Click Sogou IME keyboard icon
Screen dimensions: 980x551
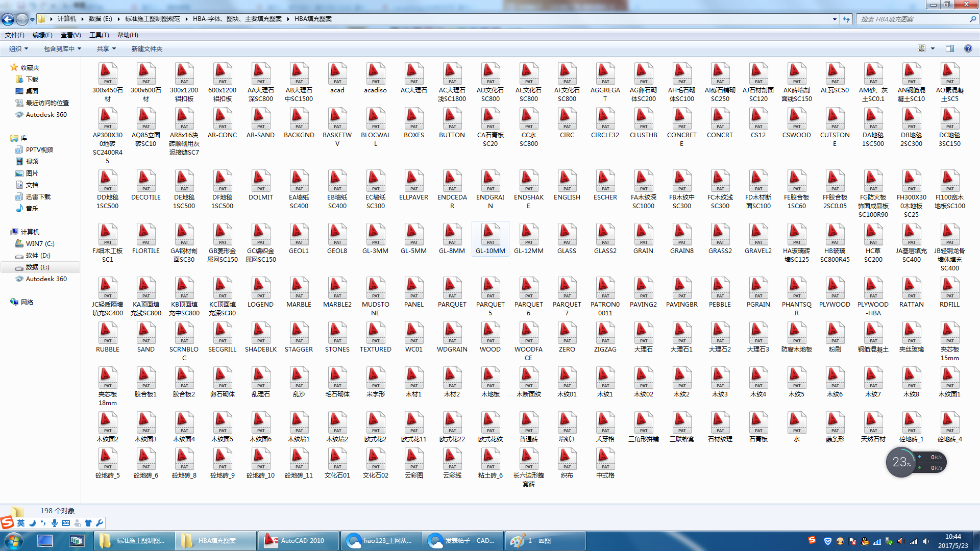(x=66, y=523)
